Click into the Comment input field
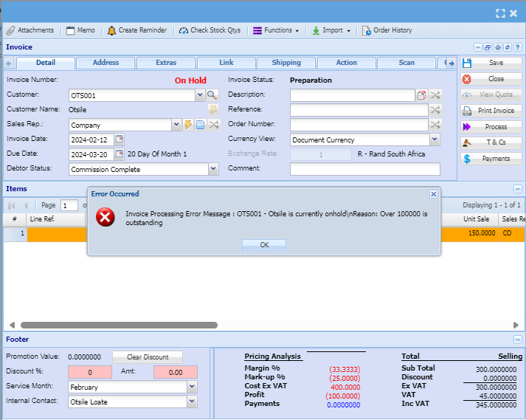The image size is (526, 420). coord(364,169)
